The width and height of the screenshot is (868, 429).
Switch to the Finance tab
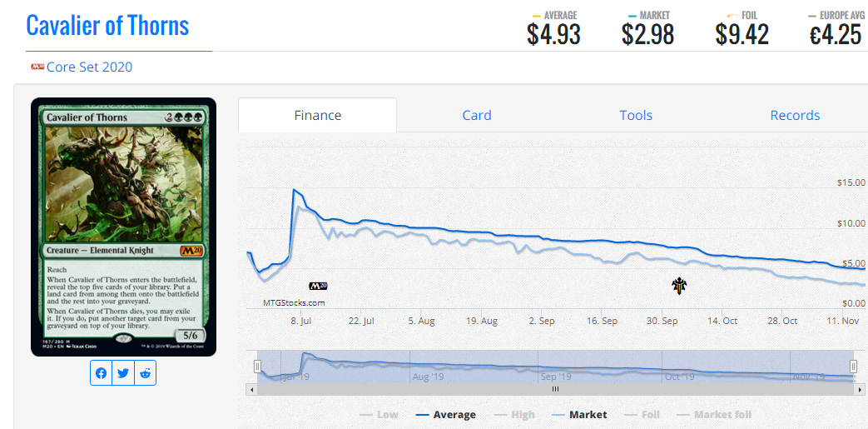pyautogui.click(x=318, y=115)
